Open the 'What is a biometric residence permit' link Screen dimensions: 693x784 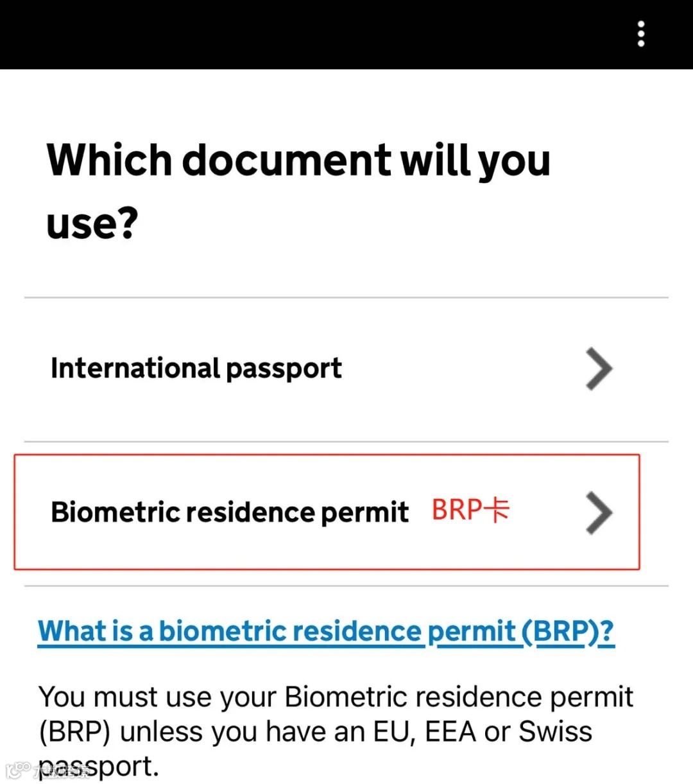[x=326, y=632]
